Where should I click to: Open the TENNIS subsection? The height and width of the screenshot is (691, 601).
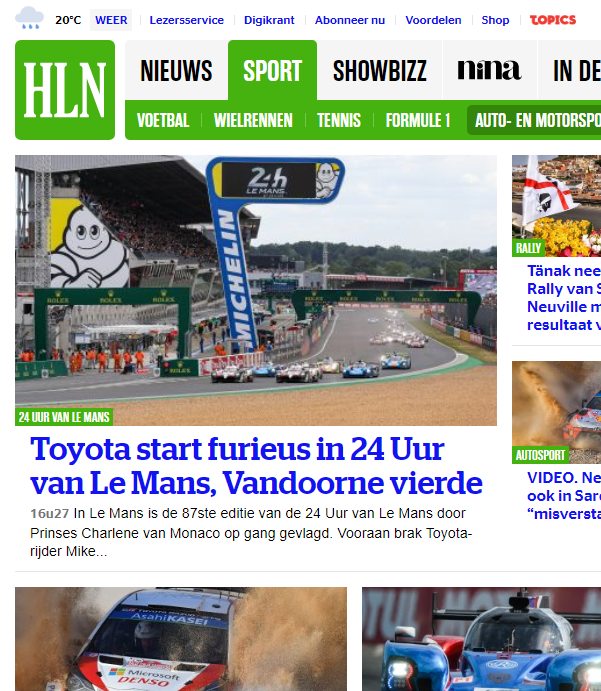click(339, 120)
